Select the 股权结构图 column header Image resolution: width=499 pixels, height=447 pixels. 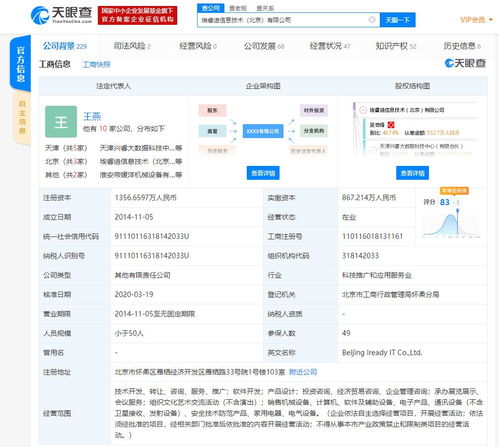point(412,86)
